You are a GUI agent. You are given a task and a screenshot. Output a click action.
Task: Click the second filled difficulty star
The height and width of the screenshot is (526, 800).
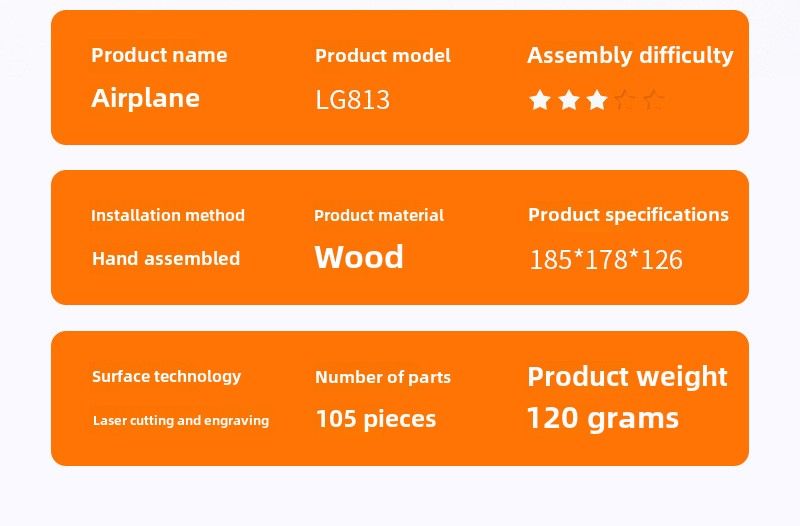(x=569, y=100)
